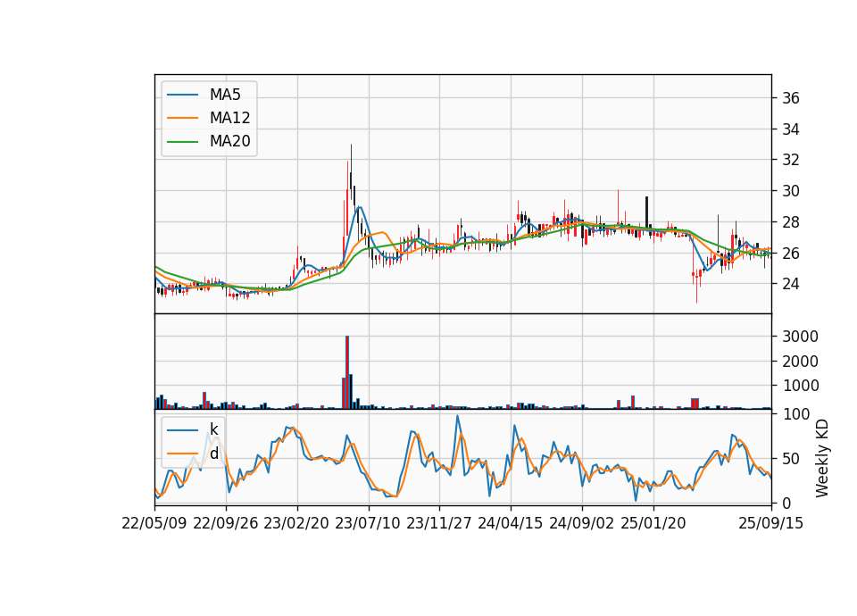Click the volume axis value 1000
Screen dimensions: 857x616
800,386
